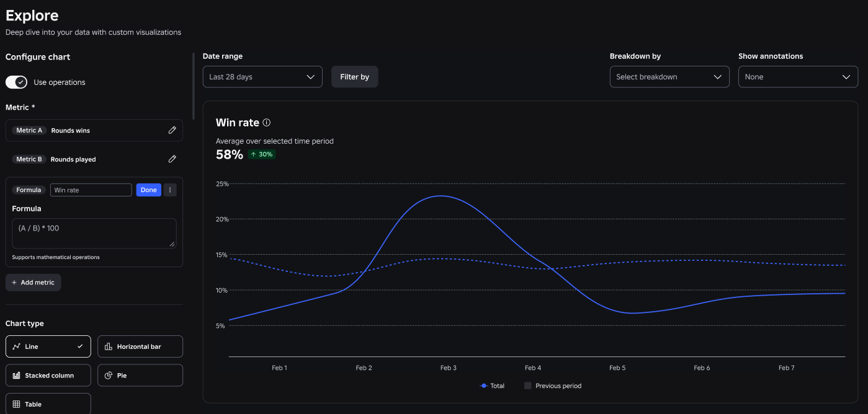Click the Metric A label tag
868x414 pixels.
[29, 130]
